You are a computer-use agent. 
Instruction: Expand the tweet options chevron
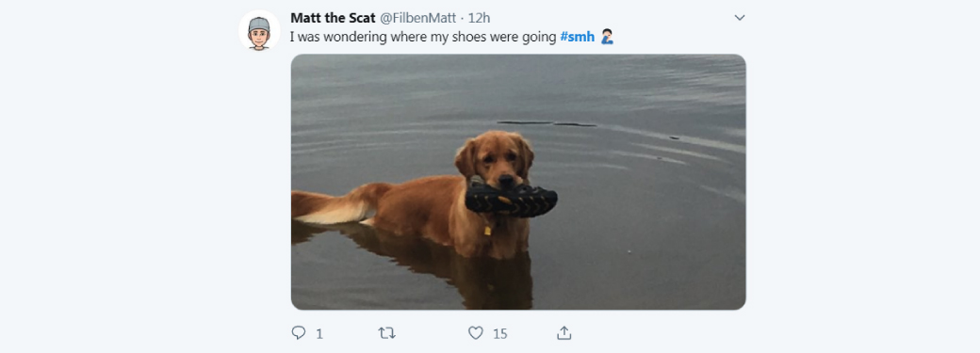[x=740, y=18]
